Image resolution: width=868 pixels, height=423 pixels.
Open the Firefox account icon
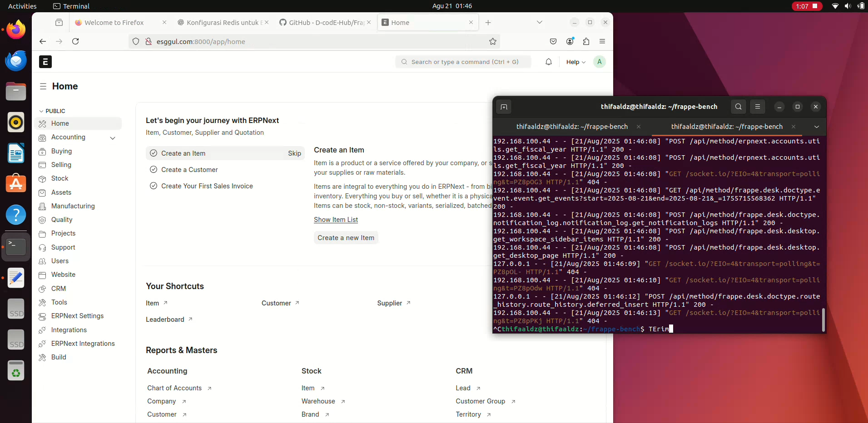(x=570, y=41)
